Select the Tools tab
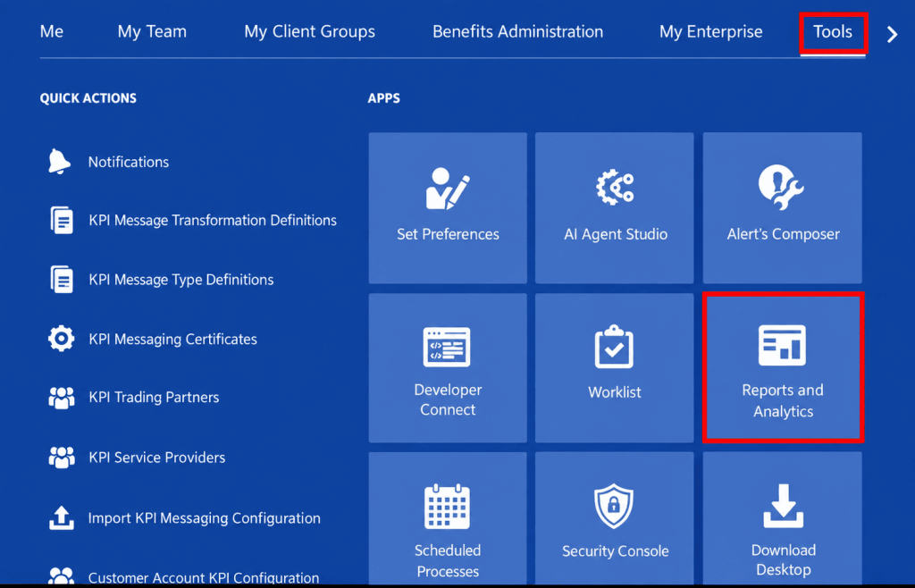Screen dimensions: 915x588 [x=833, y=31]
